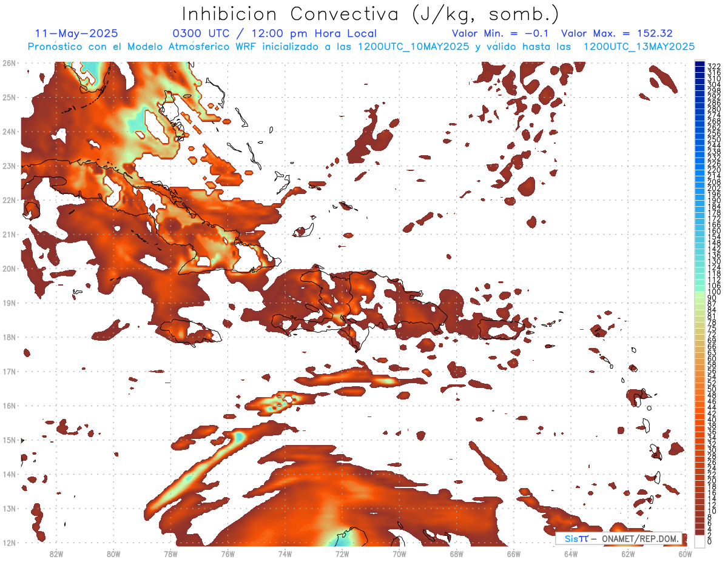Click the longitude label "82W"
This screenshot has width=728, height=562.
(56, 554)
